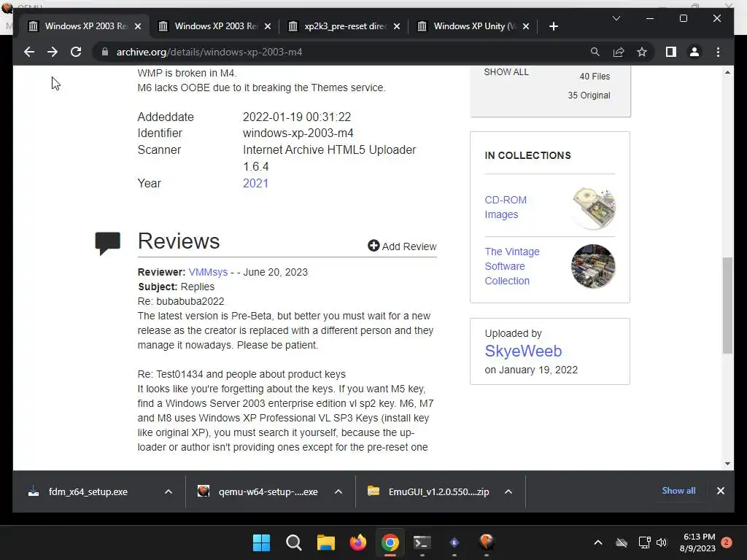The image size is (747, 560).
Task: Open the volume tray icon
Action: [x=662, y=542]
